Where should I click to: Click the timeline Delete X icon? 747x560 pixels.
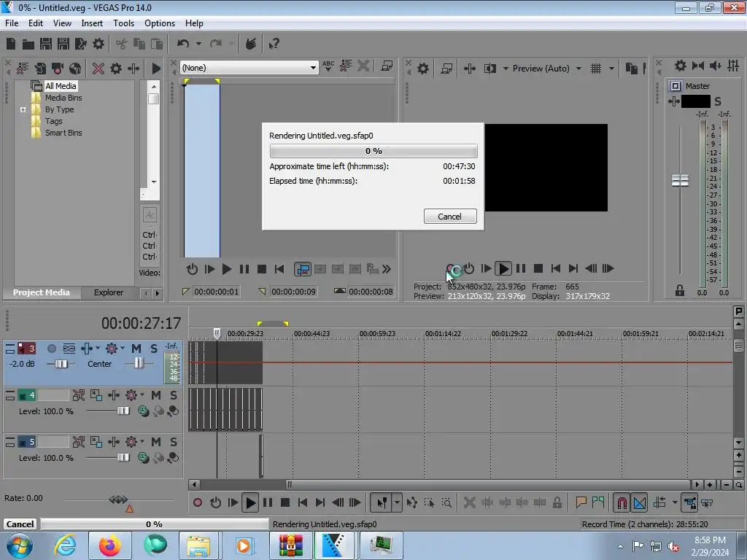click(469, 502)
